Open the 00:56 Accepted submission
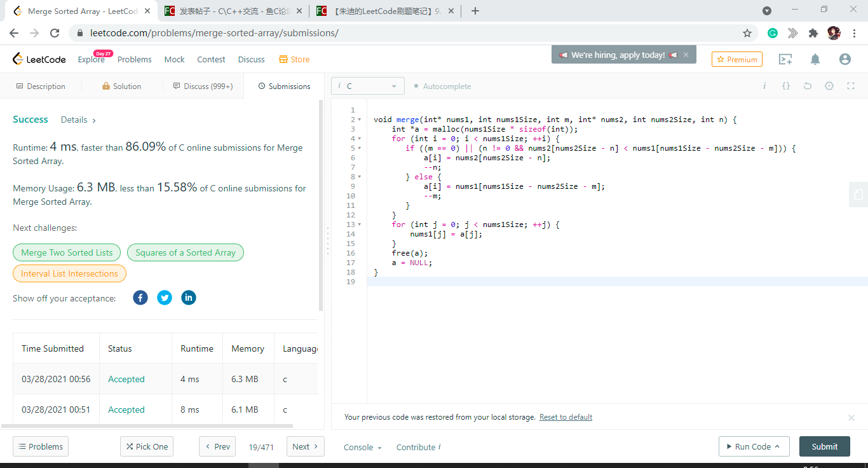The image size is (868, 468). 126,379
